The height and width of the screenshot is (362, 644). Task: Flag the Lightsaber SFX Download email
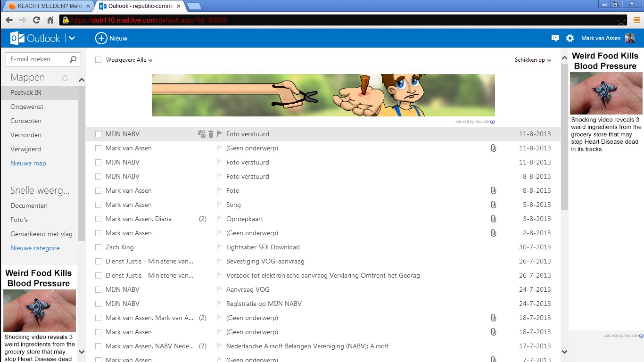pos(219,247)
